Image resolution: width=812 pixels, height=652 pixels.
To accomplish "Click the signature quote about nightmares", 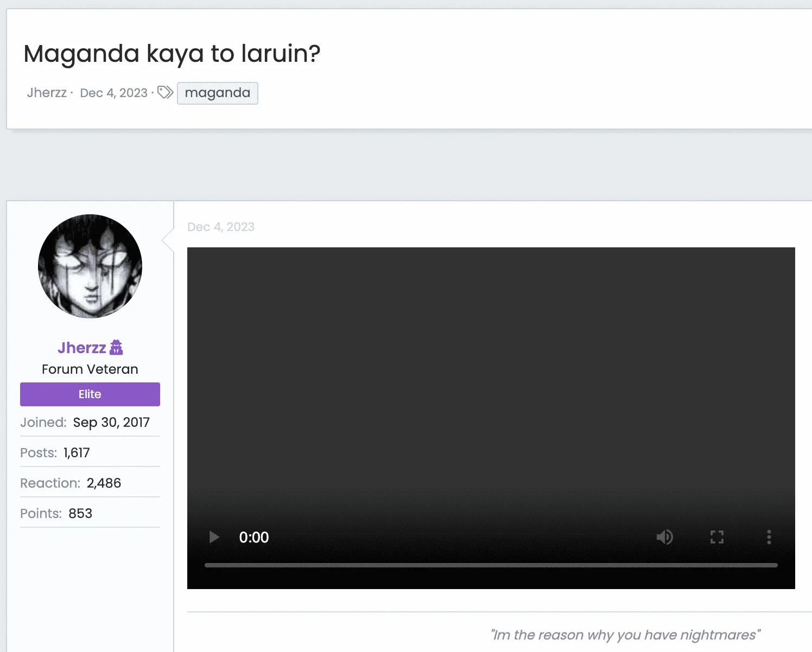I will (625, 635).
